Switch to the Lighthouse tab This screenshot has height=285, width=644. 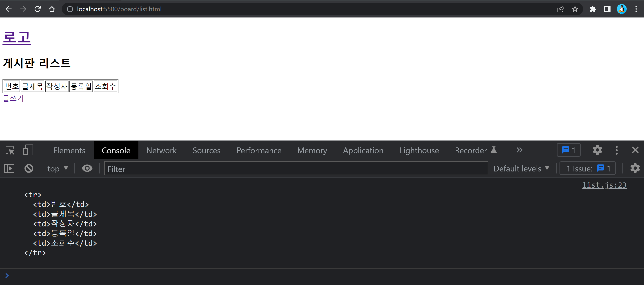419,150
